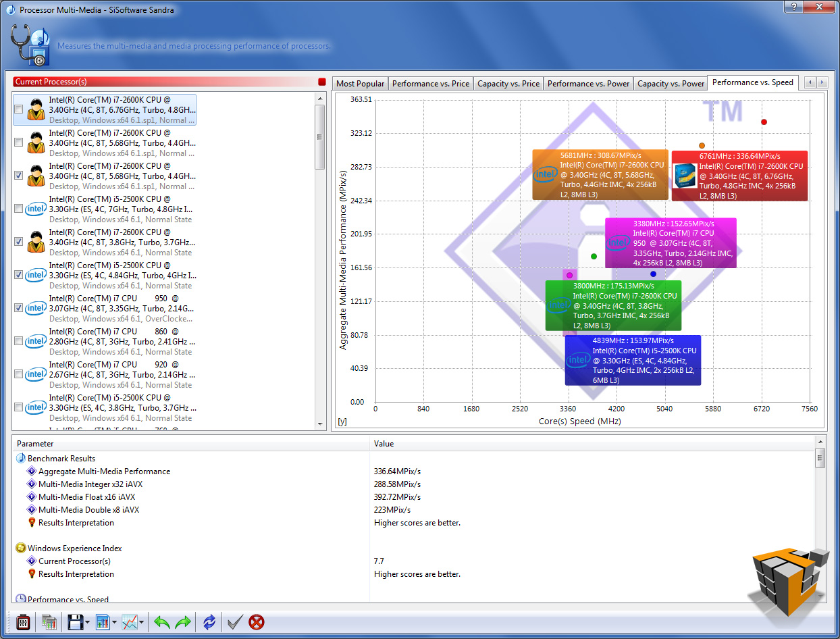The height and width of the screenshot is (639, 840).
Task: Refresh the benchmark with the blue arrows icon
Action: [x=209, y=622]
